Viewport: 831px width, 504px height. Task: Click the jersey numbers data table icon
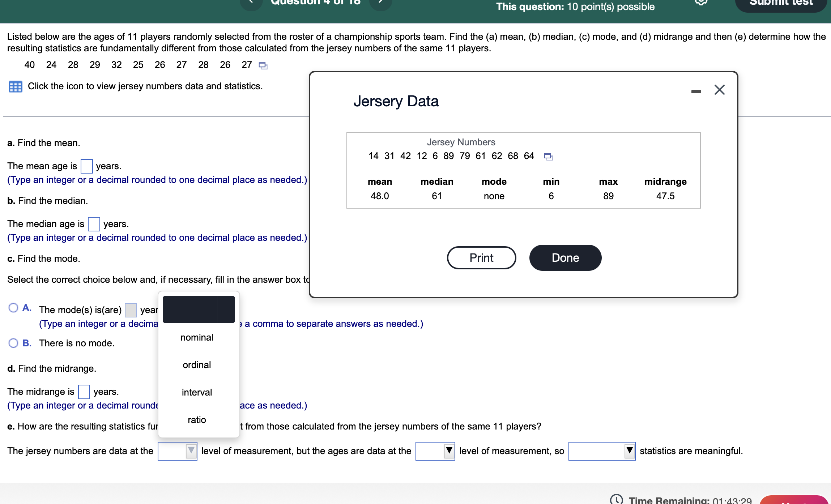tap(15, 87)
